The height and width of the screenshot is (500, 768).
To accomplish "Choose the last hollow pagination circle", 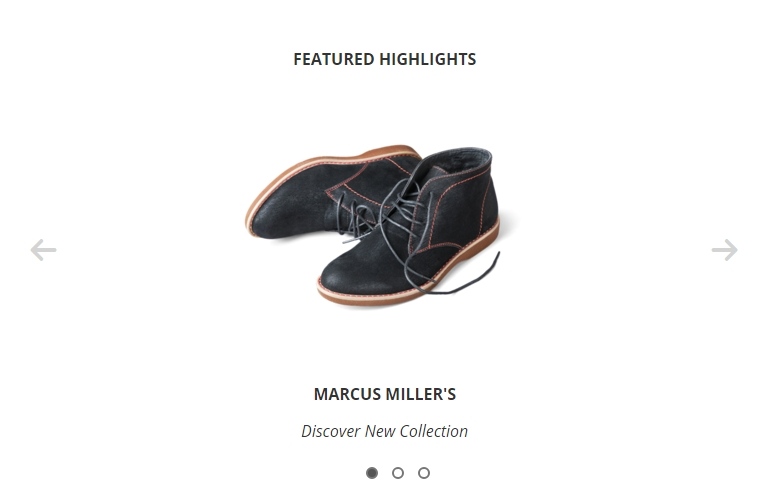I will click(424, 473).
